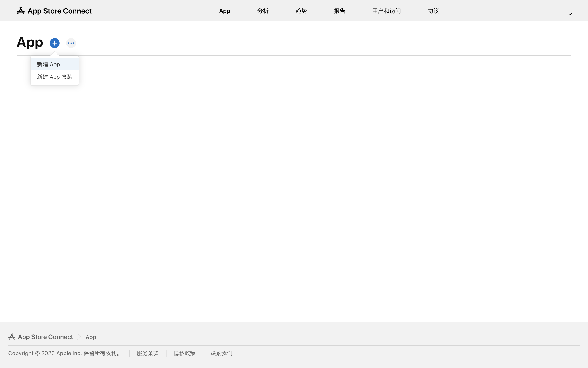Screen dimensions: 588x368
Task: Navigate to 用户和访问
Action: coord(386,11)
